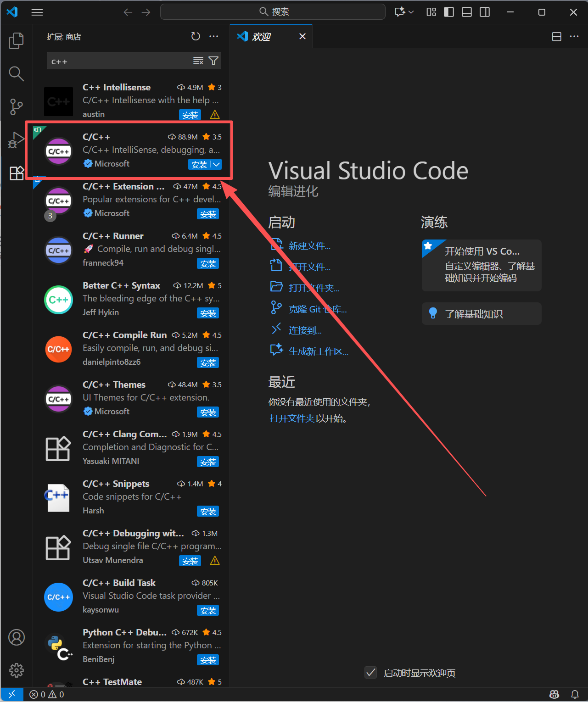588x702 pixels.
Task: Click the Clone Git Repository link
Action: (x=318, y=309)
